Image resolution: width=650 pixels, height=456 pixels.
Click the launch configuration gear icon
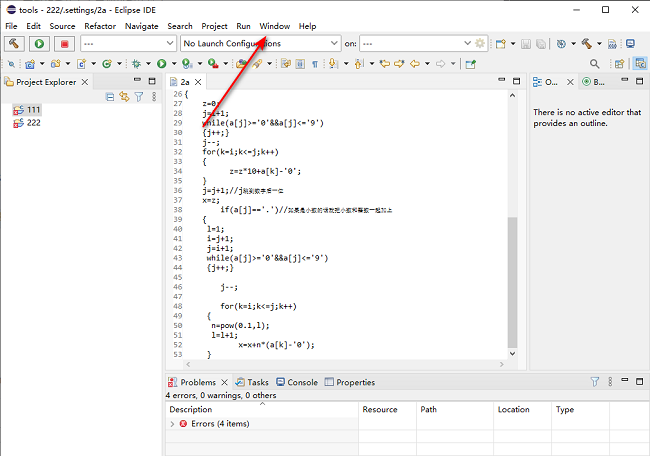point(480,44)
